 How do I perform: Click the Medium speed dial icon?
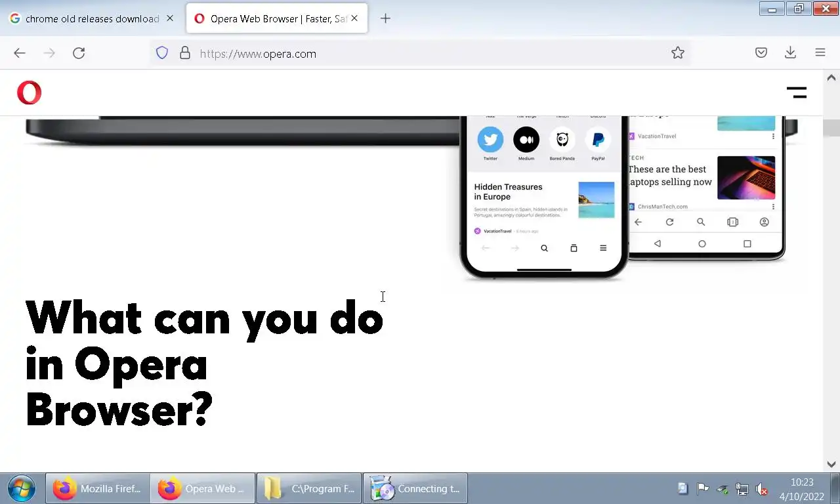[526, 139]
